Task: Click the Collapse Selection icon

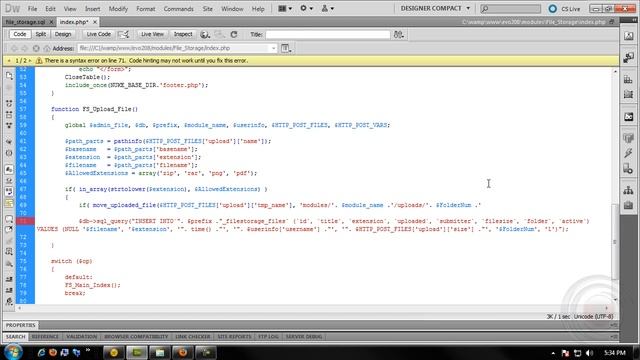Action: coord(9,115)
